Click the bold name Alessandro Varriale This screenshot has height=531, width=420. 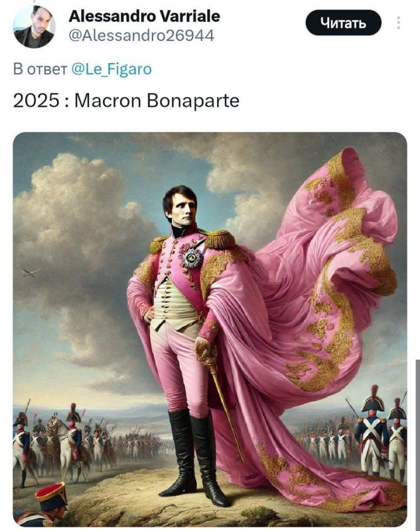click(144, 16)
